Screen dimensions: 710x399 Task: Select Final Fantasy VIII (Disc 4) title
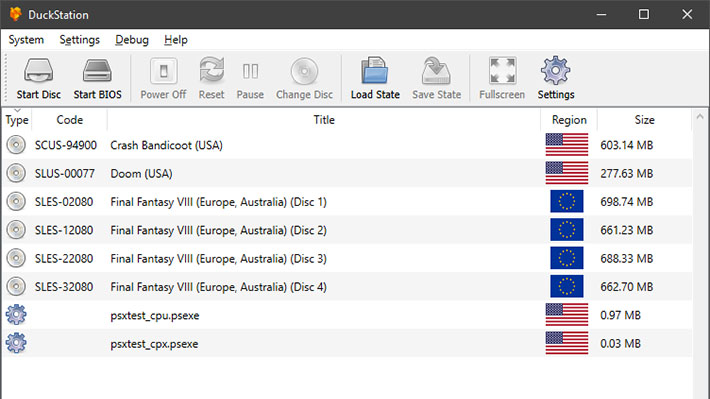[218, 287]
